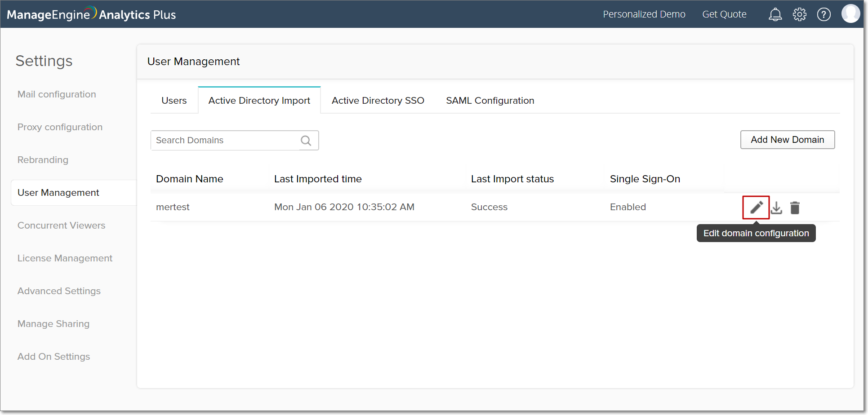Click the Personalized Demo link

coord(644,14)
